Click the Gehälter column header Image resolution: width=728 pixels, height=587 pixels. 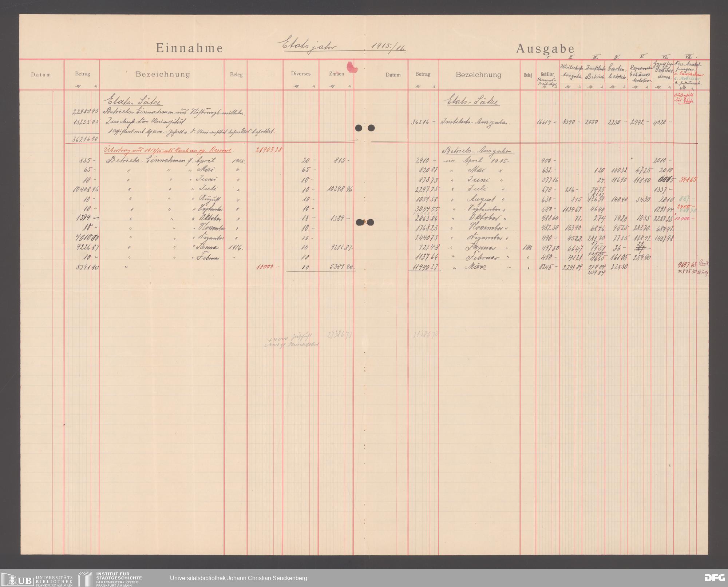tap(547, 75)
